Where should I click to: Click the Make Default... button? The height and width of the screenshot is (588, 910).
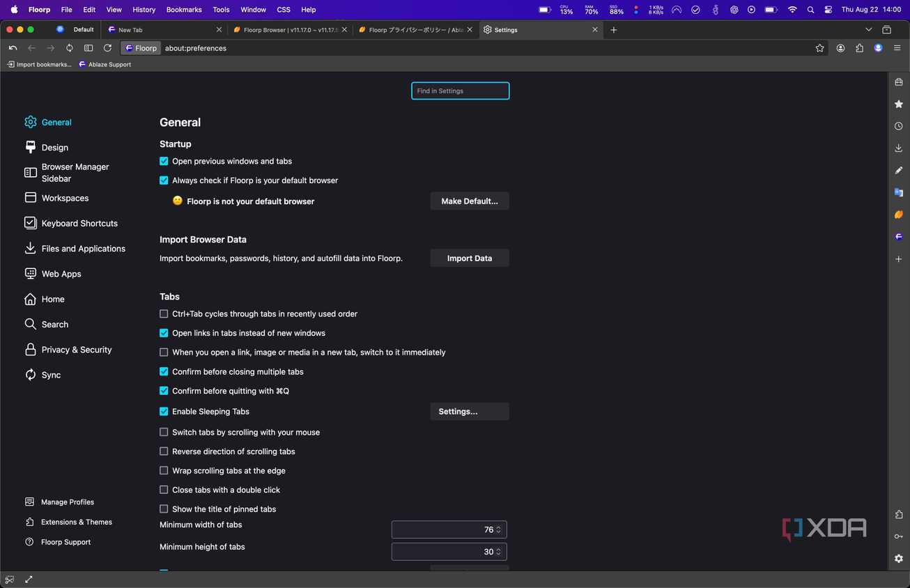point(470,201)
